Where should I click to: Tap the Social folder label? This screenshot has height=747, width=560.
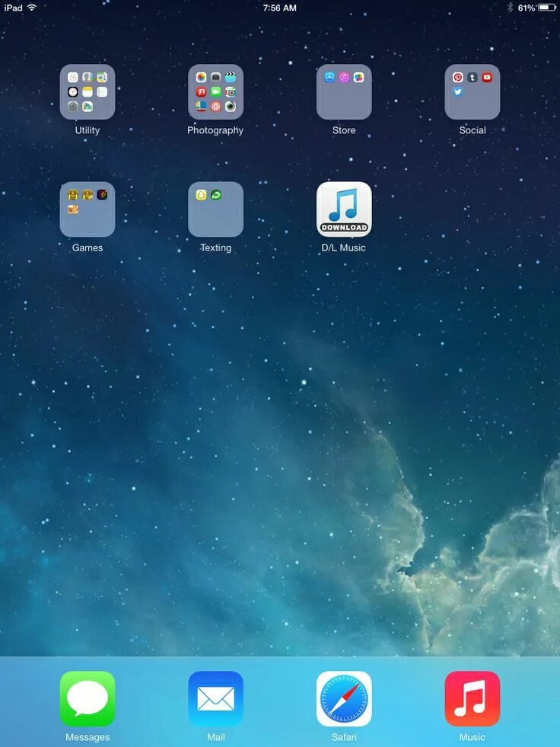(473, 130)
